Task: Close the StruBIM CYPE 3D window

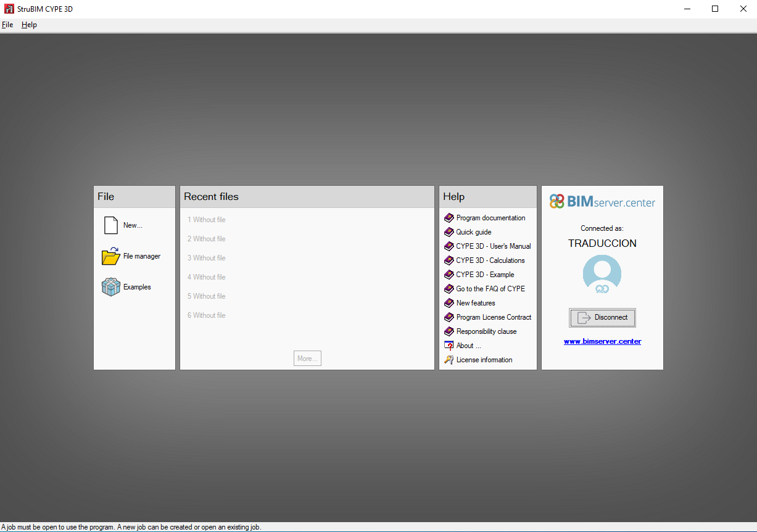Action: [743, 9]
